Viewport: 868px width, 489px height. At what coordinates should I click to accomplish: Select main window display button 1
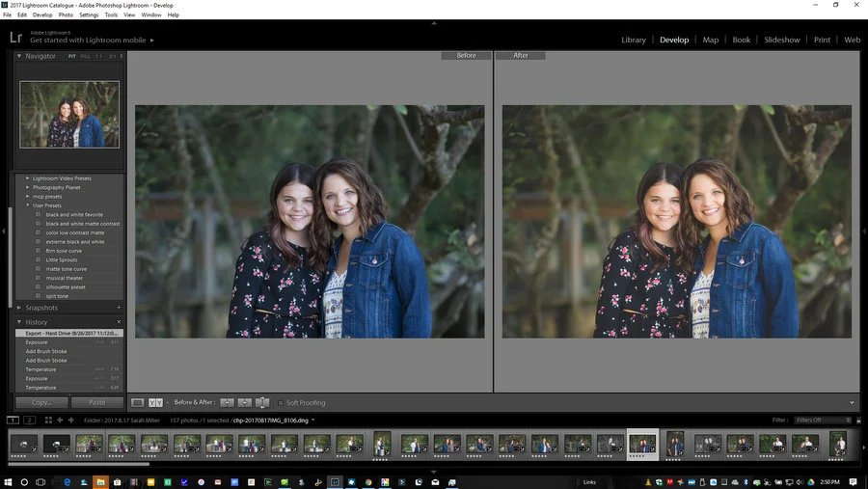click(x=13, y=421)
